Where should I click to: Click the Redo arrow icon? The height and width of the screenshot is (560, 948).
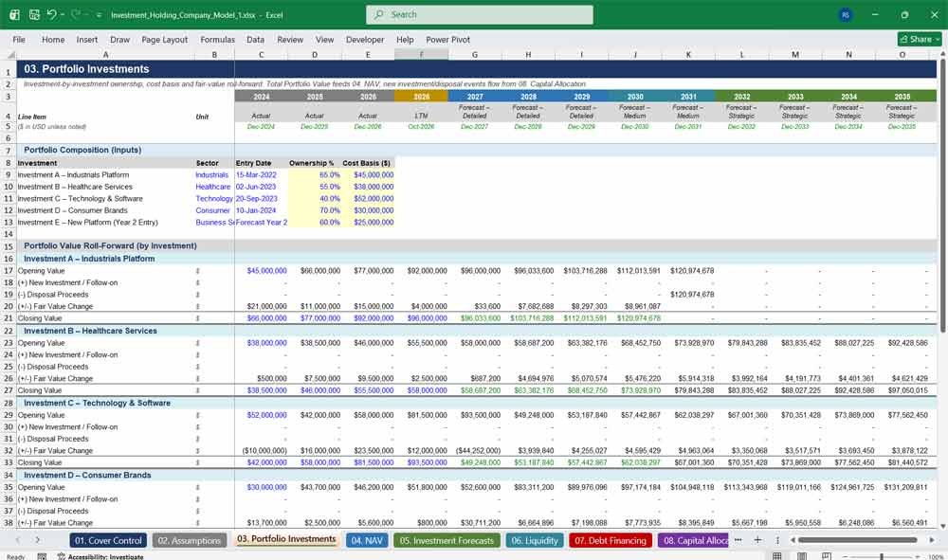pos(76,14)
